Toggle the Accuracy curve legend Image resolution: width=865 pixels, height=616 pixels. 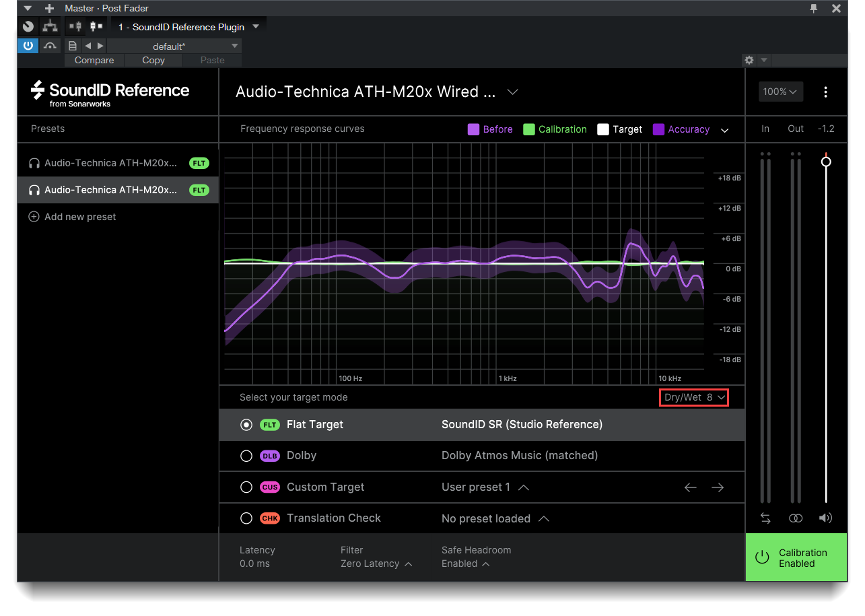(681, 129)
